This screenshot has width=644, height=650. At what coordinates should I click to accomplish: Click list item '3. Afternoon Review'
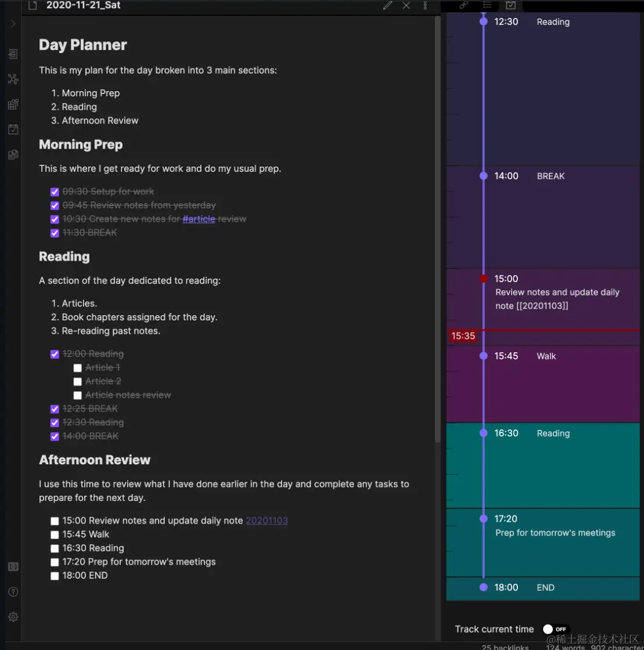pyautogui.click(x=95, y=121)
